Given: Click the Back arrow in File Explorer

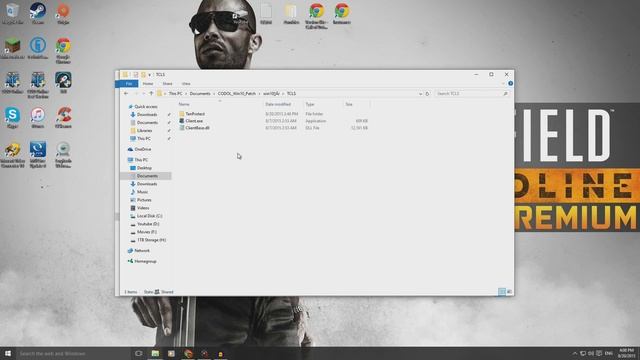Looking at the screenshot, I should click(x=126, y=93).
